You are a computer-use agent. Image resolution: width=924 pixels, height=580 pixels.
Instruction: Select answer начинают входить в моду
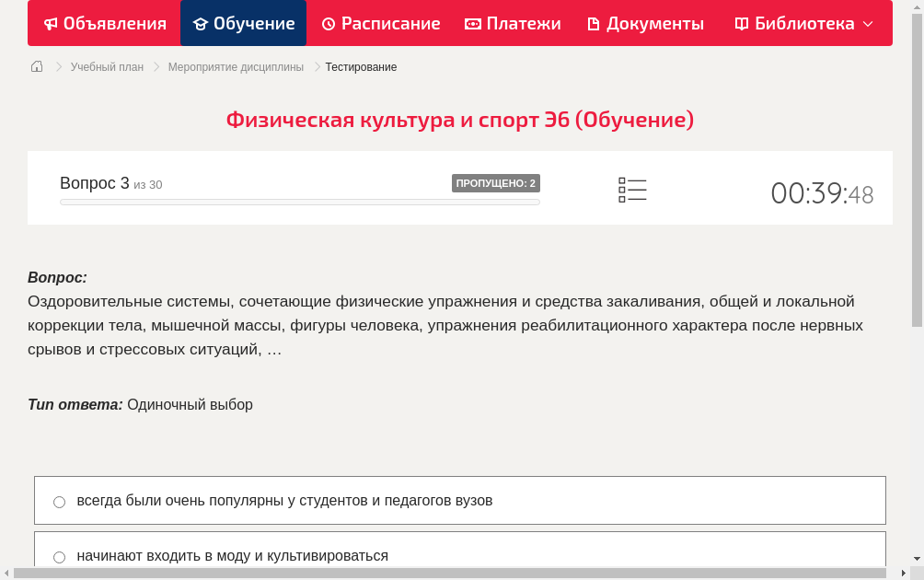(232, 556)
